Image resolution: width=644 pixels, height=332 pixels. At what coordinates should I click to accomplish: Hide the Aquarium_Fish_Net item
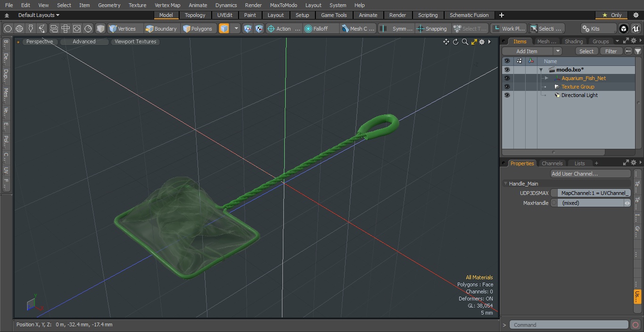click(507, 78)
